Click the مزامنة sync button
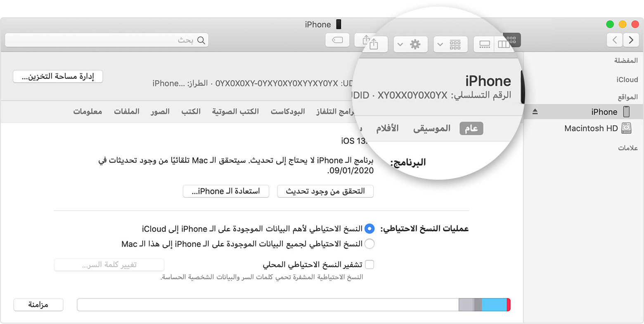This screenshot has height=324, width=644. point(38,305)
